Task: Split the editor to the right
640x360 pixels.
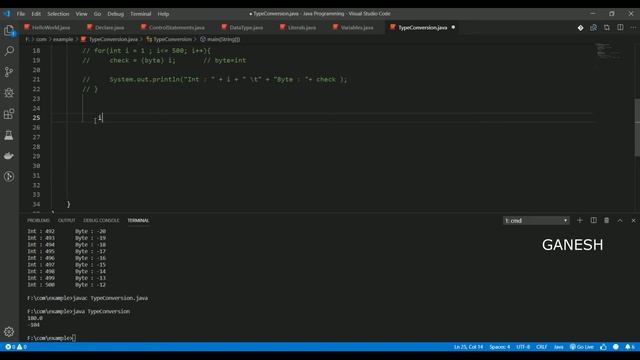Action: click(620, 28)
